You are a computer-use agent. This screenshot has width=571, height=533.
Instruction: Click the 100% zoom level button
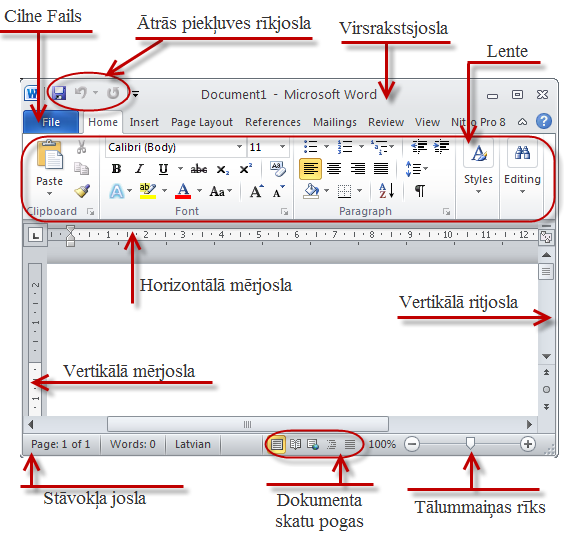(x=382, y=444)
